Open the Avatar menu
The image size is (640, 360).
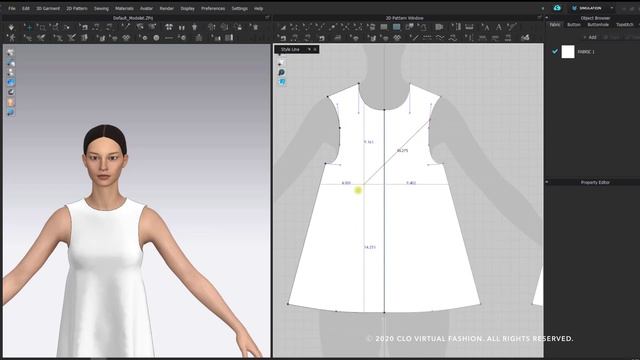[146, 8]
